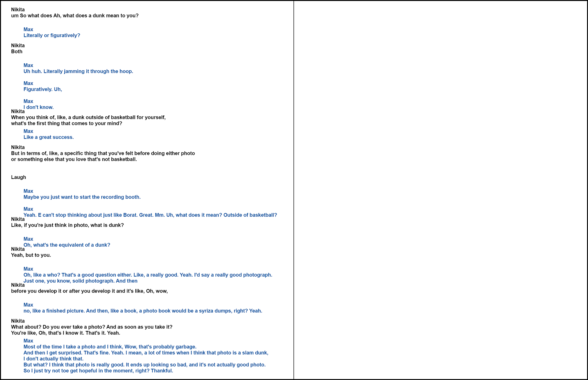Select 'Oh, what's the equivalent of a dunk?'
Viewport: 588px width, 380px height.
click(67, 245)
